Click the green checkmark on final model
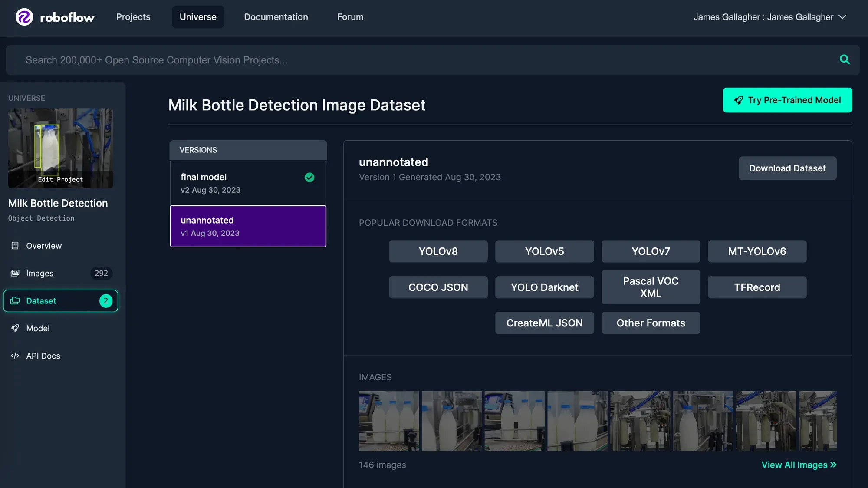Screen dimensions: 868x488 [x=309, y=177]
